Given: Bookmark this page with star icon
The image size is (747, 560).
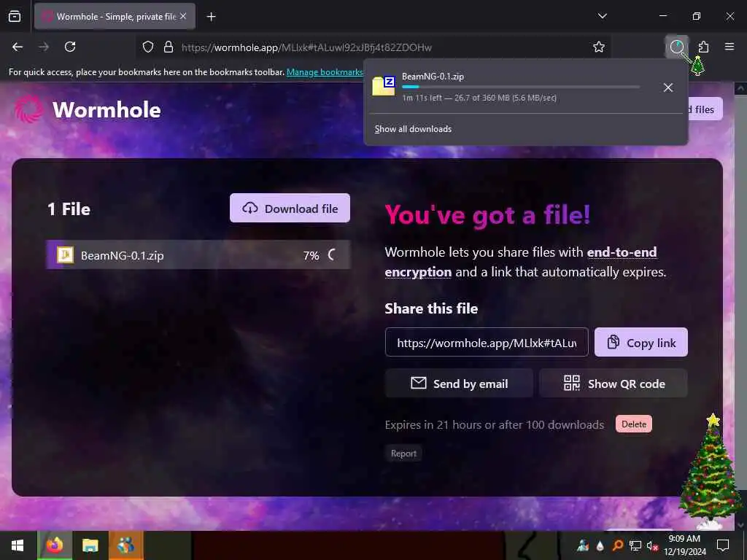Looking at the screenshot, I should pyautogui.click(x=599, y=47).
